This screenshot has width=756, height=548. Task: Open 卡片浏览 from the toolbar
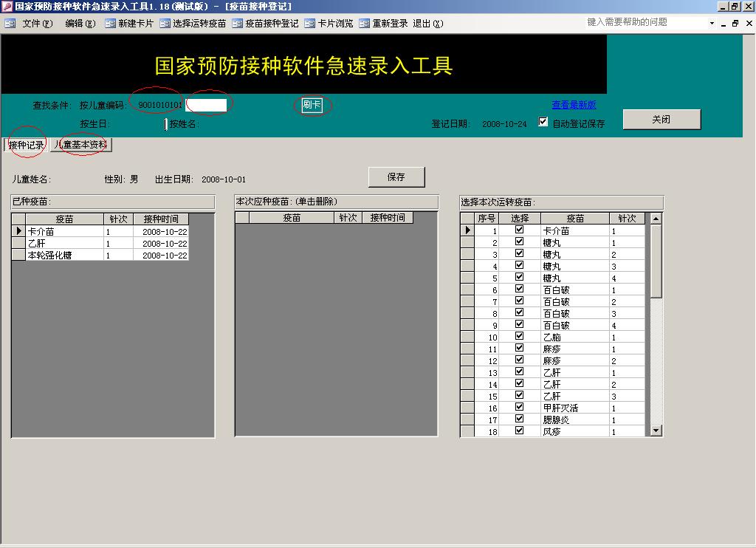coord(309,24)
